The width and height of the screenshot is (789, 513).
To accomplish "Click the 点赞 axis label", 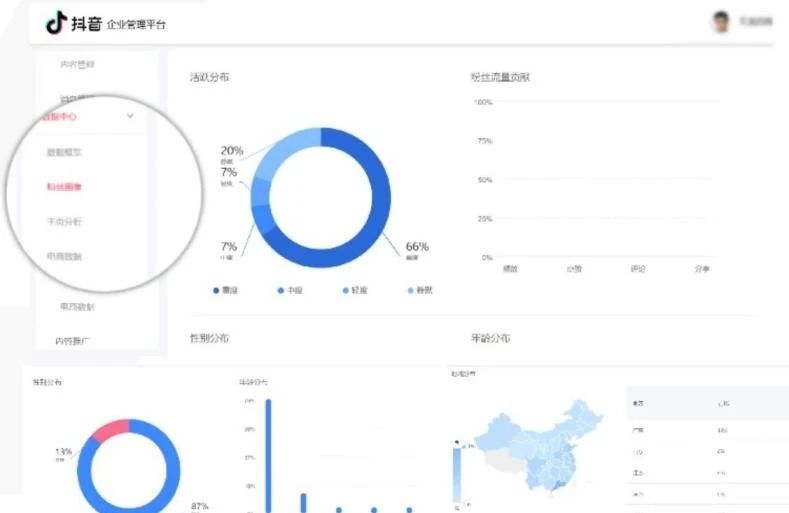I will (574, 269).
